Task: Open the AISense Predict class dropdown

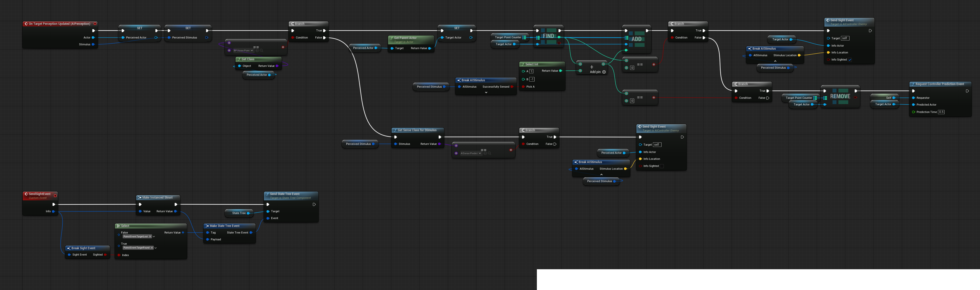Action: (x=480, y=153)
